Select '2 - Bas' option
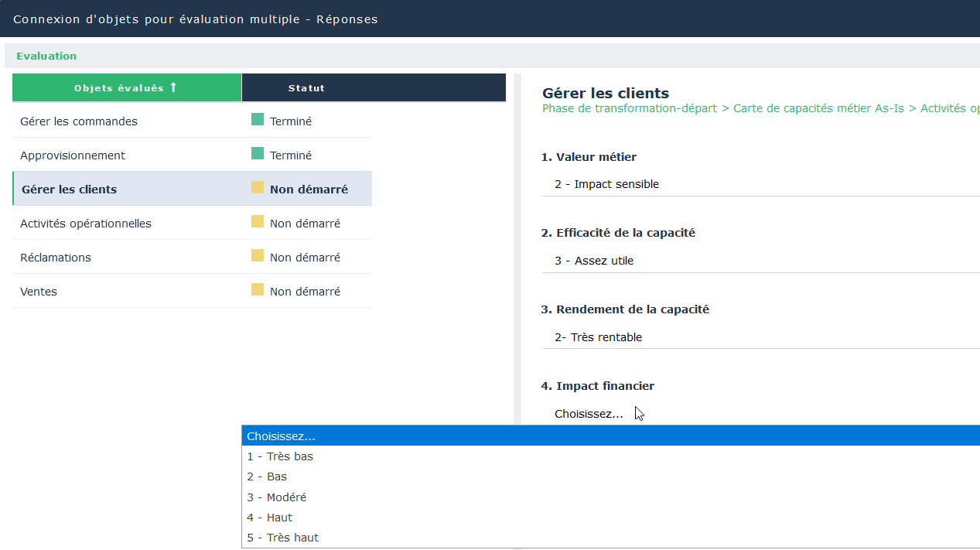This screenshot has width=980, height=550. click(x=267, y=477)
